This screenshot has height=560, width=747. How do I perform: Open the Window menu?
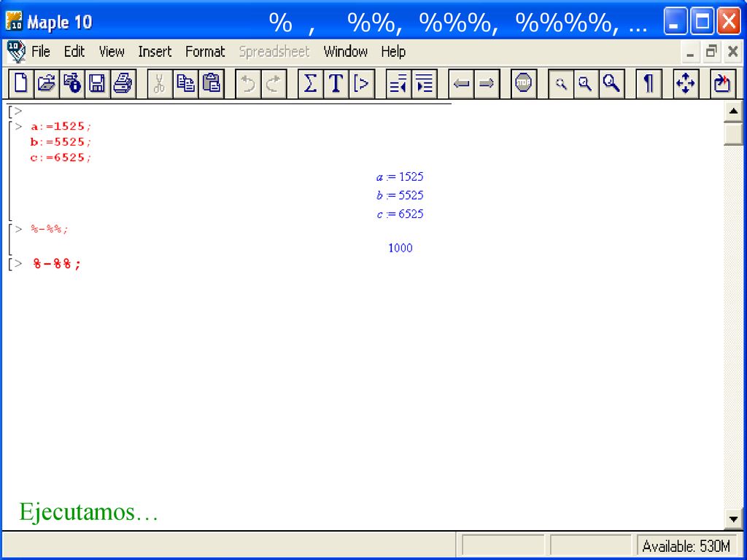[345, 52]
